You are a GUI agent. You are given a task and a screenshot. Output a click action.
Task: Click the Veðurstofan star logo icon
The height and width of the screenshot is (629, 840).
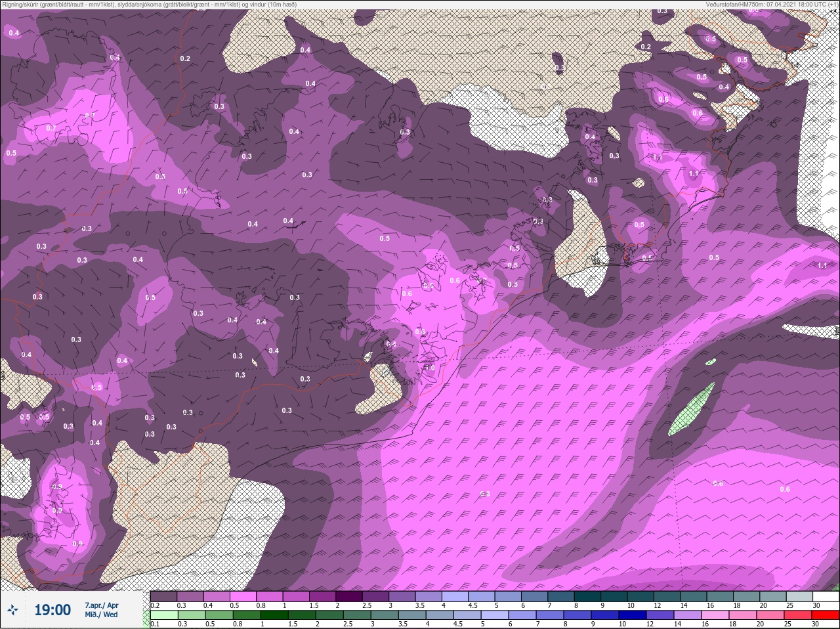coord(12,610)
